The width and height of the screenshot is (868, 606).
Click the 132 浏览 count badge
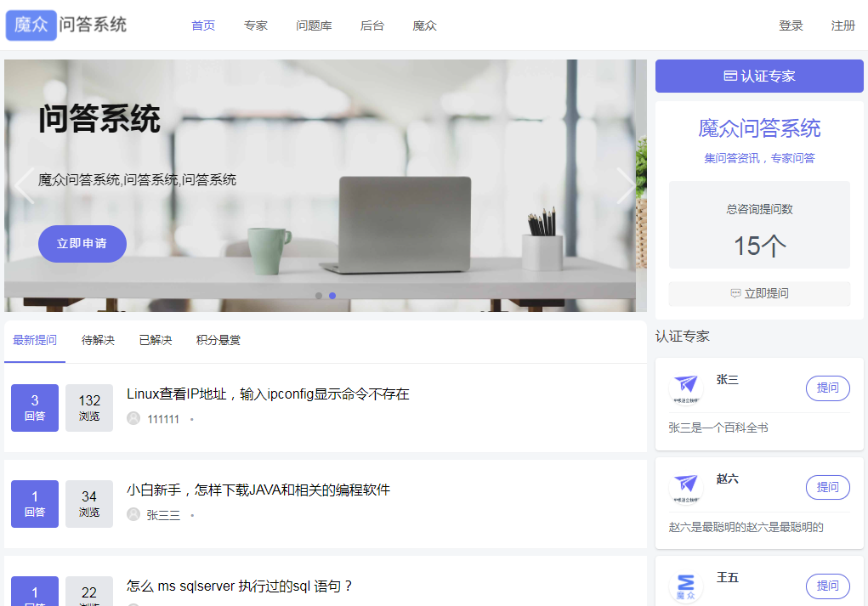(89, 408)
